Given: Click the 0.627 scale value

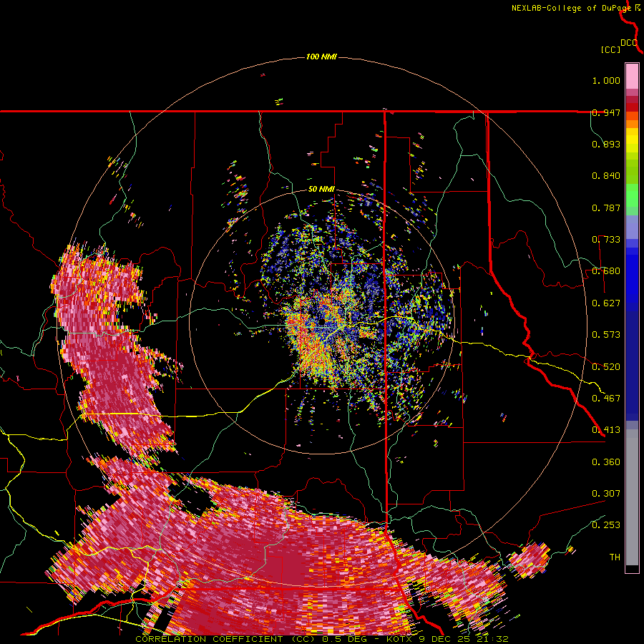Looking at the screenshot, I should pyautogui.click(x=606, y=303).
